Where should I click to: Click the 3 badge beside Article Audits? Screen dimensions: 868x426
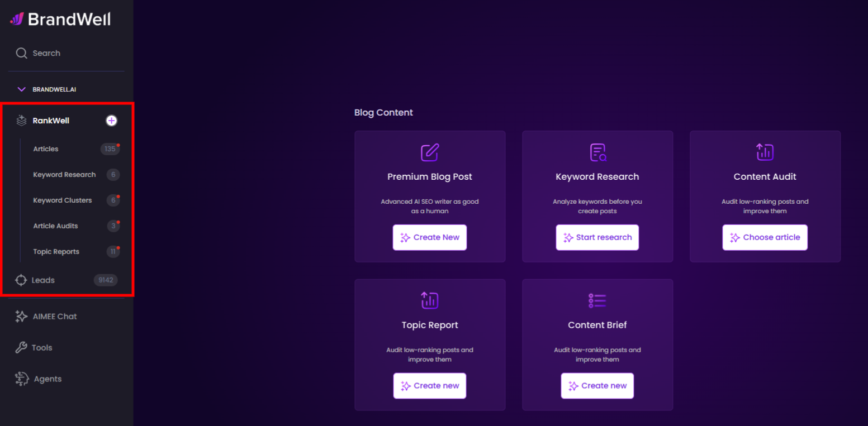coord(113,226)
